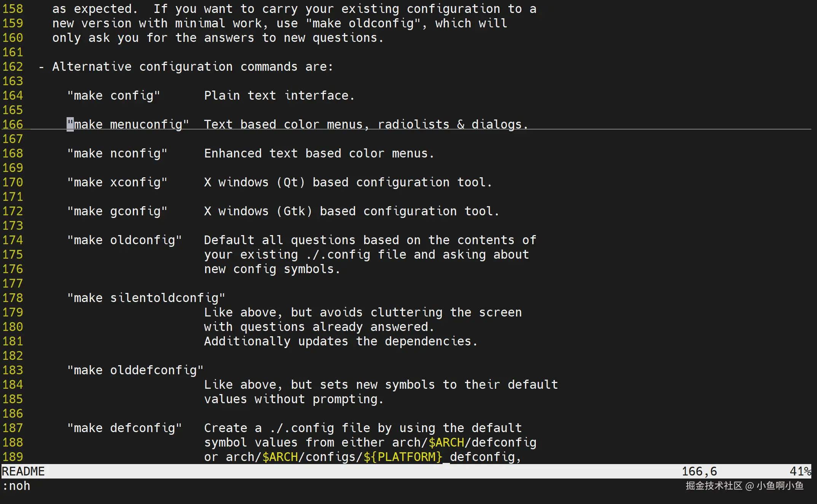The width and height of the screenshot is (817, 504).
Task: Click the "make olddefconfig" entry
Action: 135,370
